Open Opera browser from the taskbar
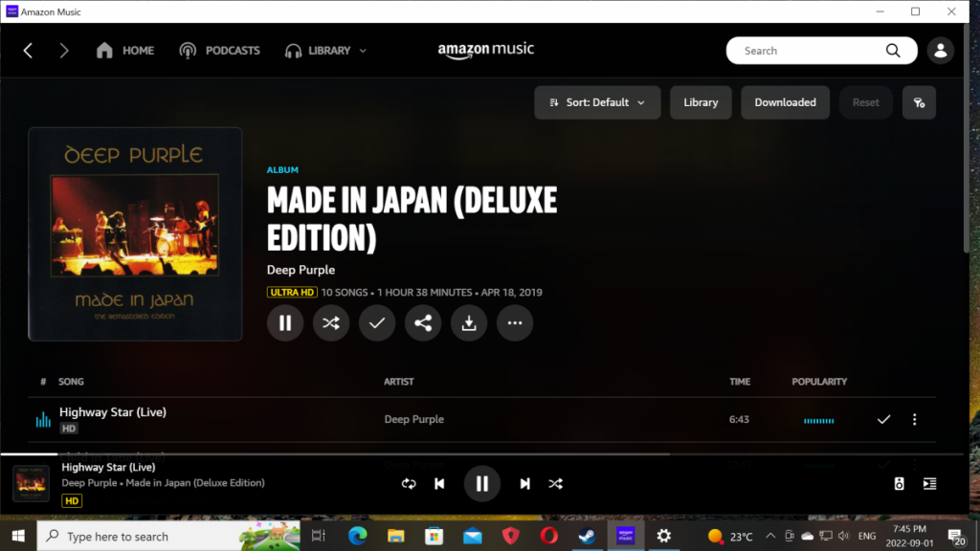 pyautogui.click(x=548, y=536)
